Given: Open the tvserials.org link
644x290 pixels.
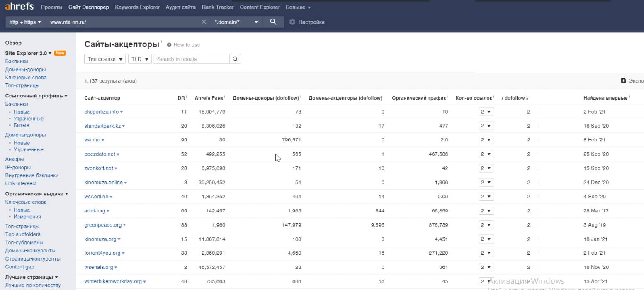Looking at the screenshot, I should click(99, 267).
